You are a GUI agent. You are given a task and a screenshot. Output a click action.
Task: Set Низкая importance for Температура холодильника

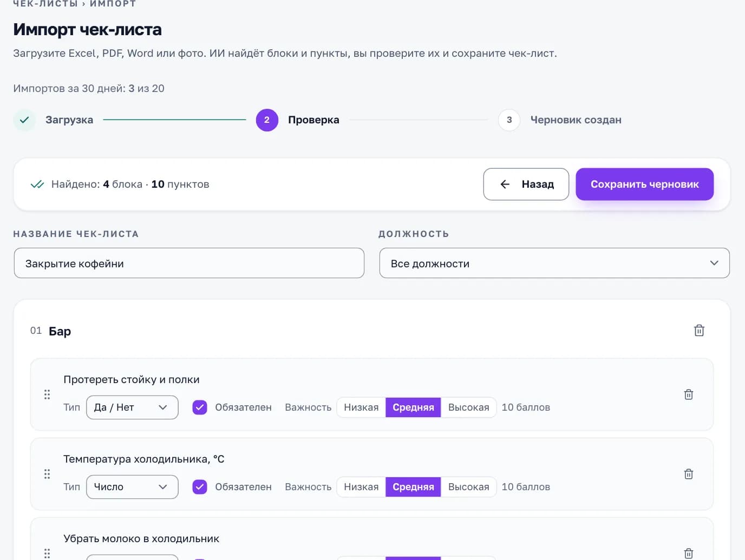(x=361, y=487)
